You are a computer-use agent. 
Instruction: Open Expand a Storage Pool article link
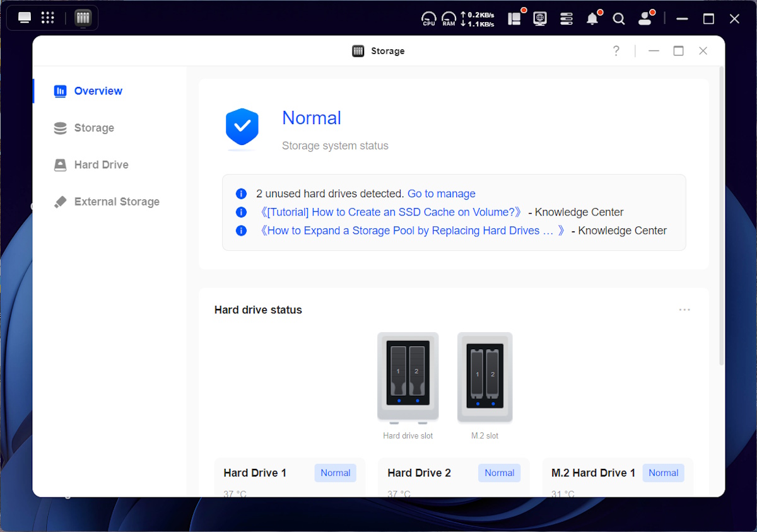point(412,230)
